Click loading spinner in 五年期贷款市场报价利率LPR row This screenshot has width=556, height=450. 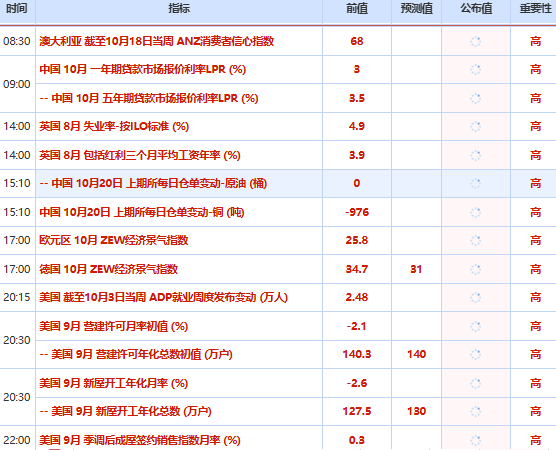click(x=476, y=99)
